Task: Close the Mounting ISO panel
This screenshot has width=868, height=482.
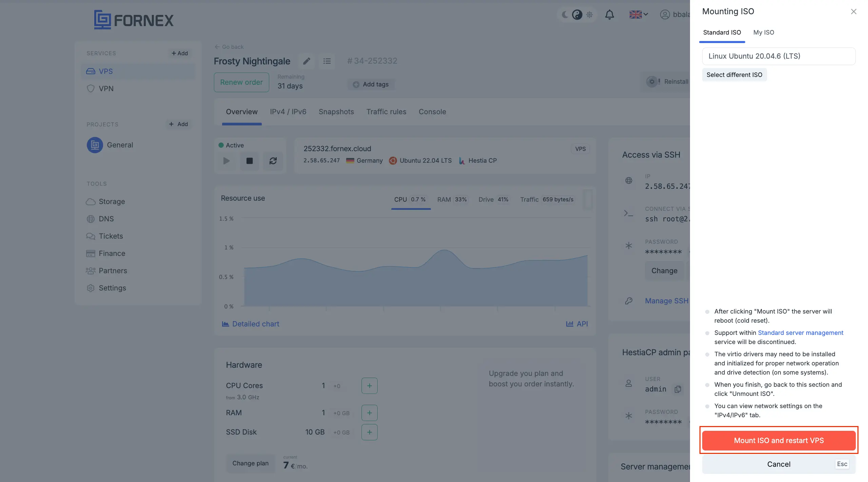Action: tap(853, 12)
